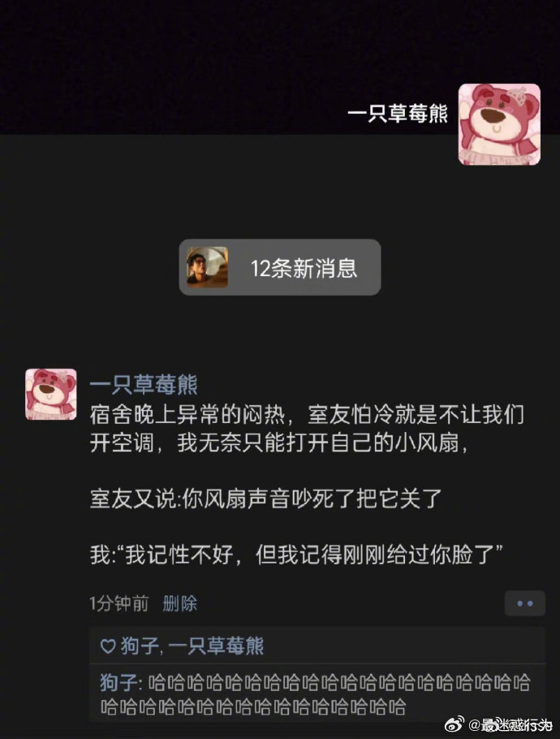Open 狗子 in the likes list
The height and width of the screenshot is (739, 560).
point(140,646)
